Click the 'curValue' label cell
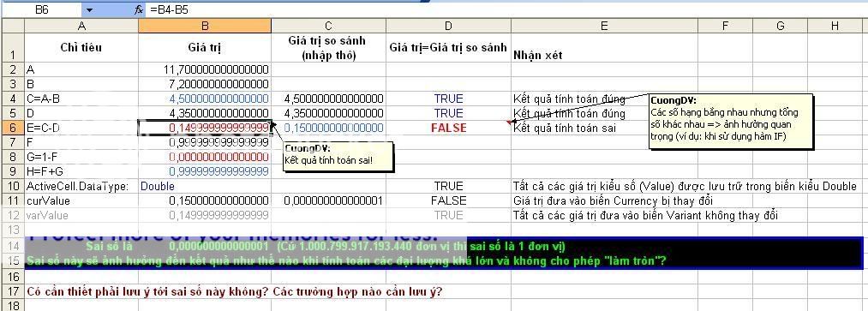This screenshot has height=311, width=868. tap(81, 200)
